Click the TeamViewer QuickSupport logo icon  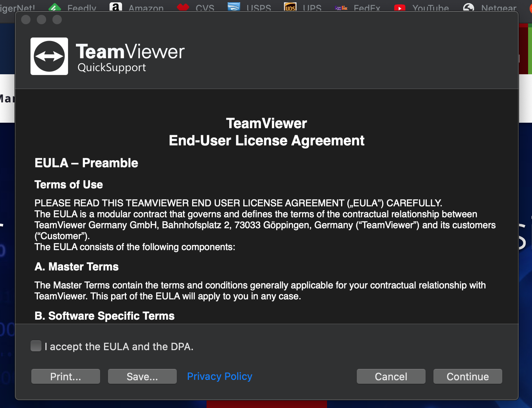tap(49, 56)
